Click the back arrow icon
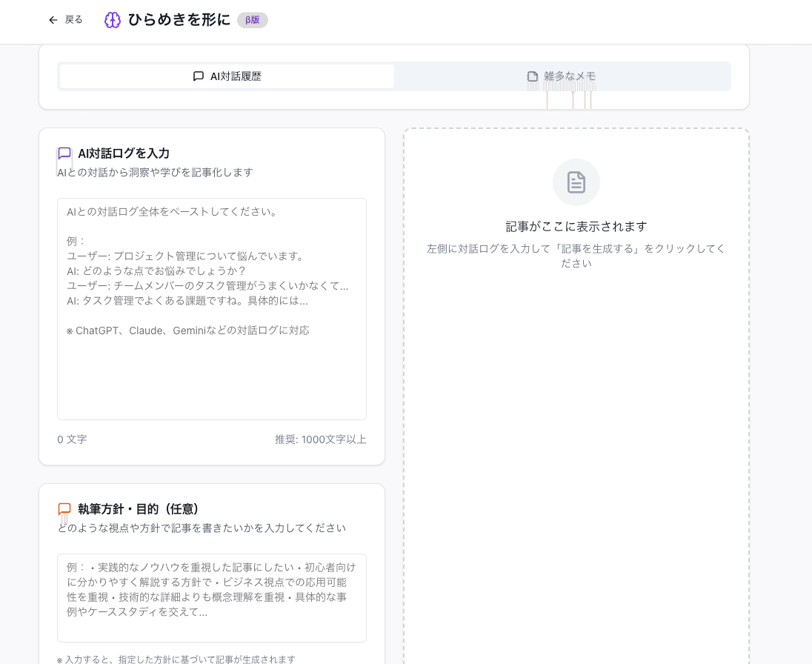812x664 pixels. point(53,20)
